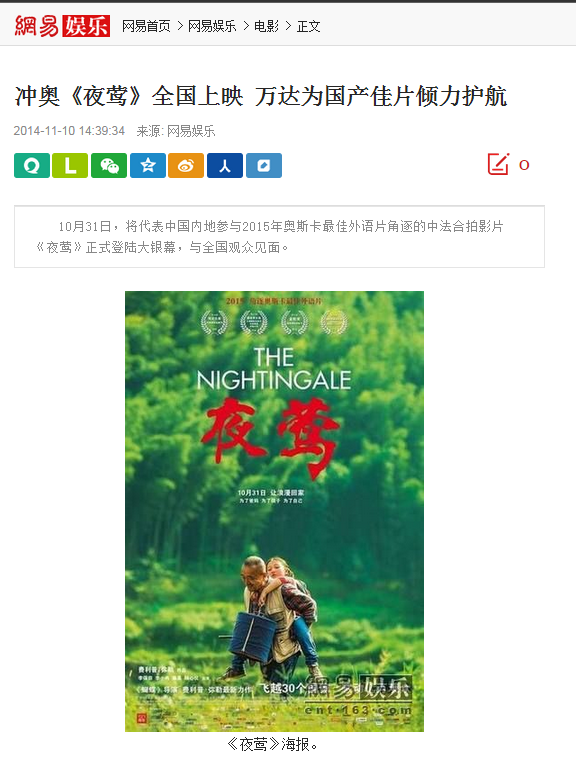
Task: Open source link 网易娱乐 beside the date
Action: point(191,131)
